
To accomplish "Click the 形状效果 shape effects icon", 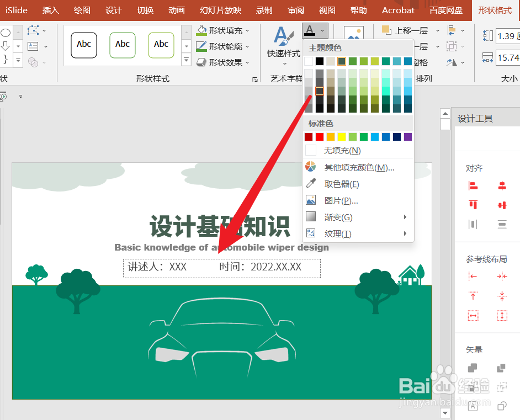I will click(201, 62).
